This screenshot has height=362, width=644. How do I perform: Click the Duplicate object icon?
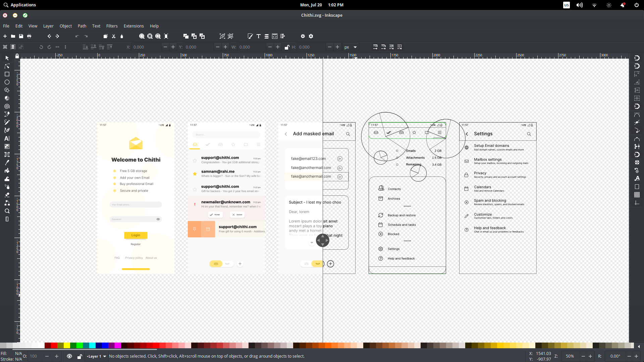pos(186,36)
